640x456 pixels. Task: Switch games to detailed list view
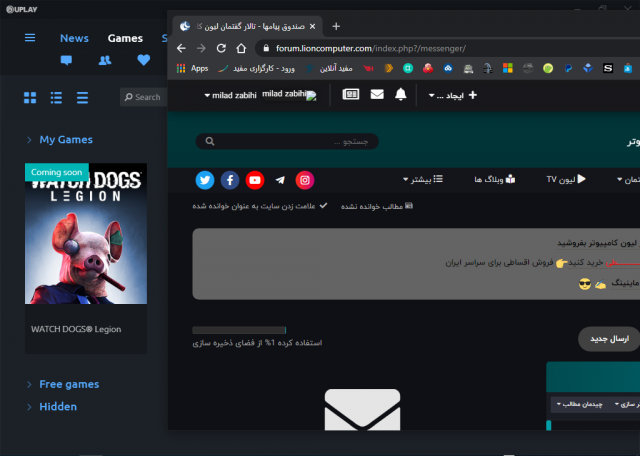[x=56, y=97]
